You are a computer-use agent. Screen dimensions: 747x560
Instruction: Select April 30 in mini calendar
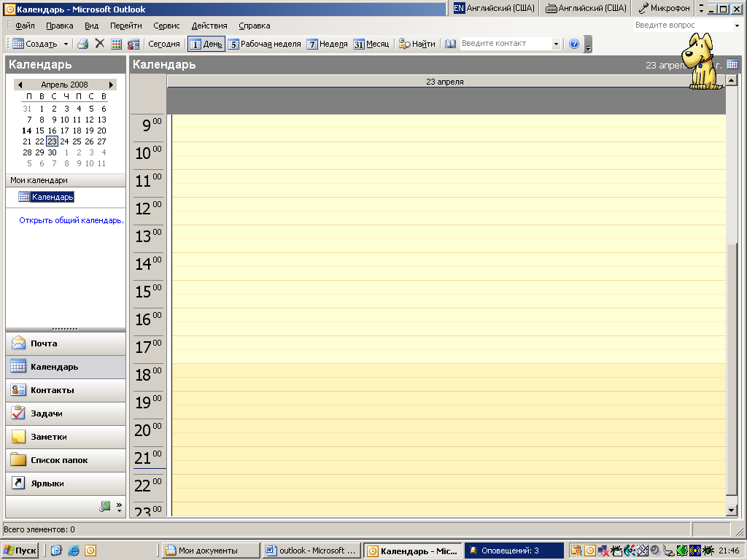(52, 152)
